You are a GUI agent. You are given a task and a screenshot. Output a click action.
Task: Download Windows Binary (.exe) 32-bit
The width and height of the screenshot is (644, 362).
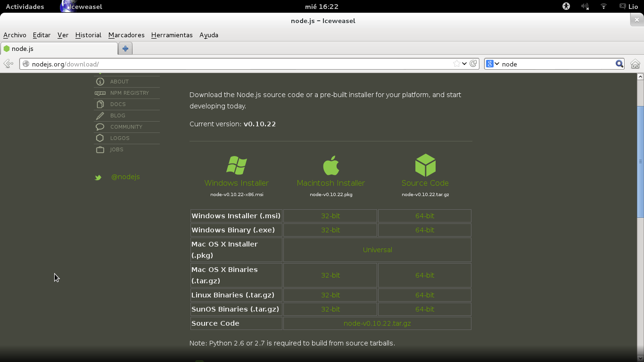pyautogui.click(x=330, y=230)
